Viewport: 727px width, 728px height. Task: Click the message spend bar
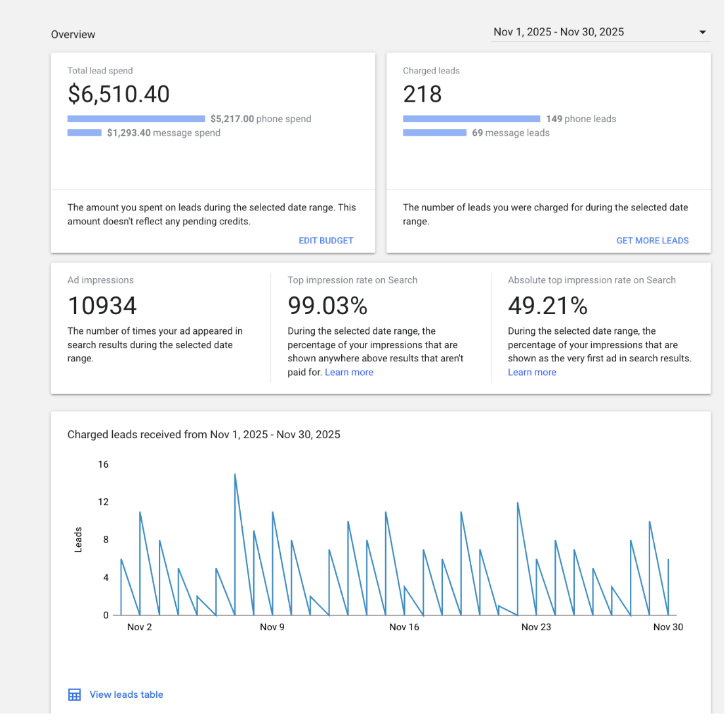pyautogui.click(x=85, y=132)
